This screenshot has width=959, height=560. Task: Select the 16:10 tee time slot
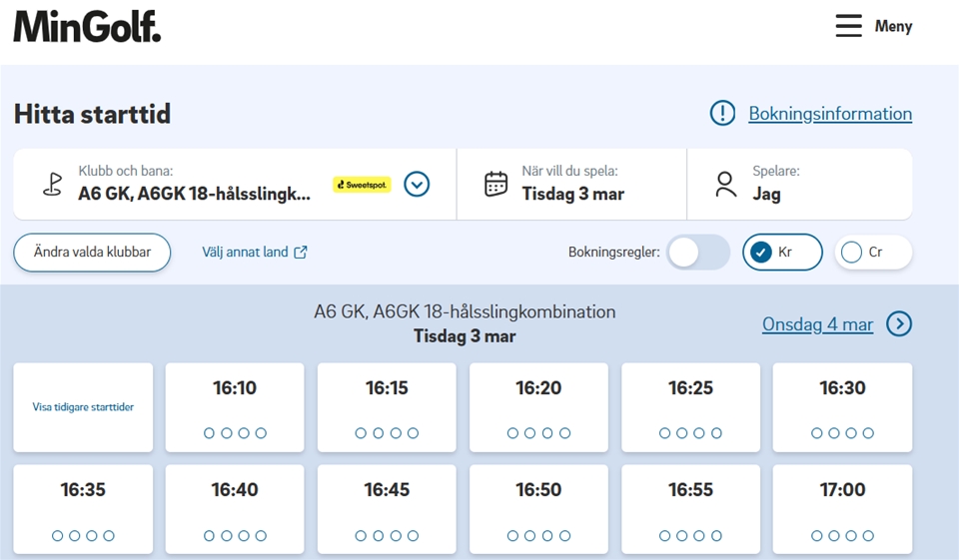click(235, 407)
